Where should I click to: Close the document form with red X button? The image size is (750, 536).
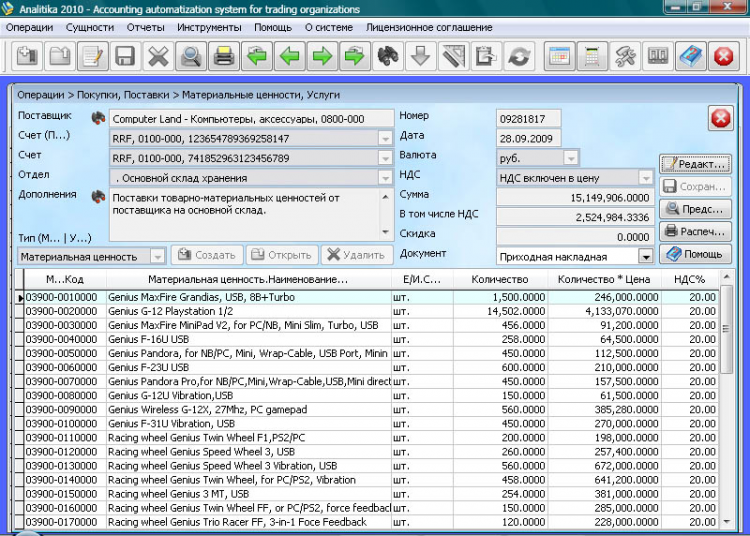[x=720, y=119]
